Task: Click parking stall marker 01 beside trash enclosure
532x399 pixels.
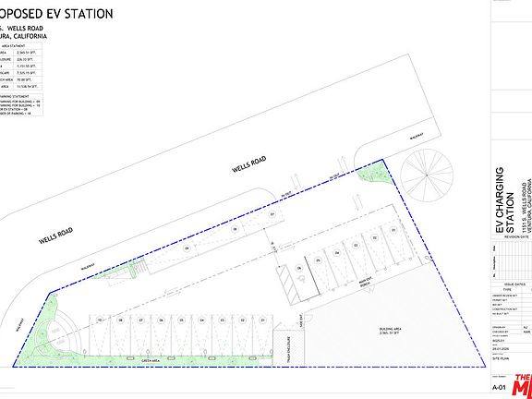Action: (x=262, y=320)
